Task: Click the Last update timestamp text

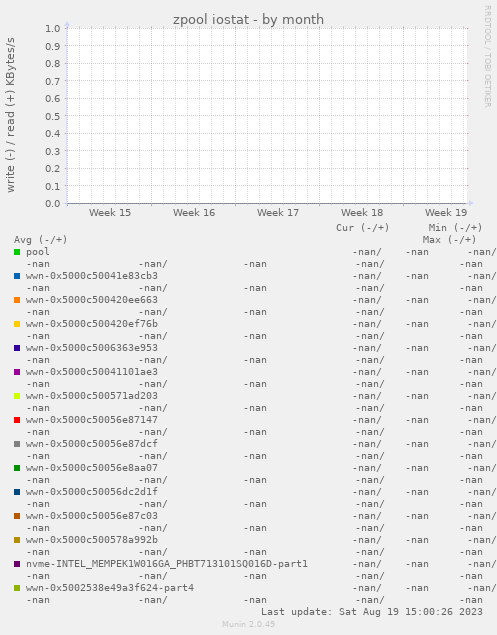Action: [x=372, y=612]
